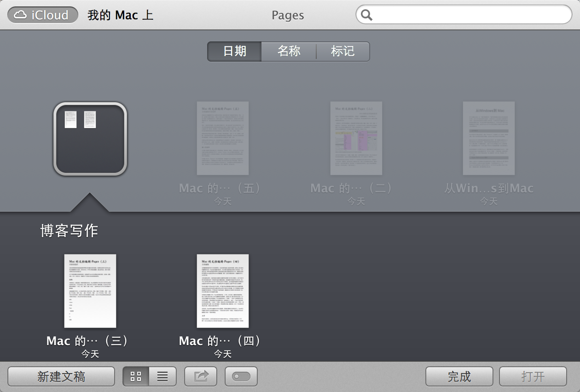Select dimmed 从Win…s到Mac document thumbnail
Screen dimensions: 580x392
point(489,138)
